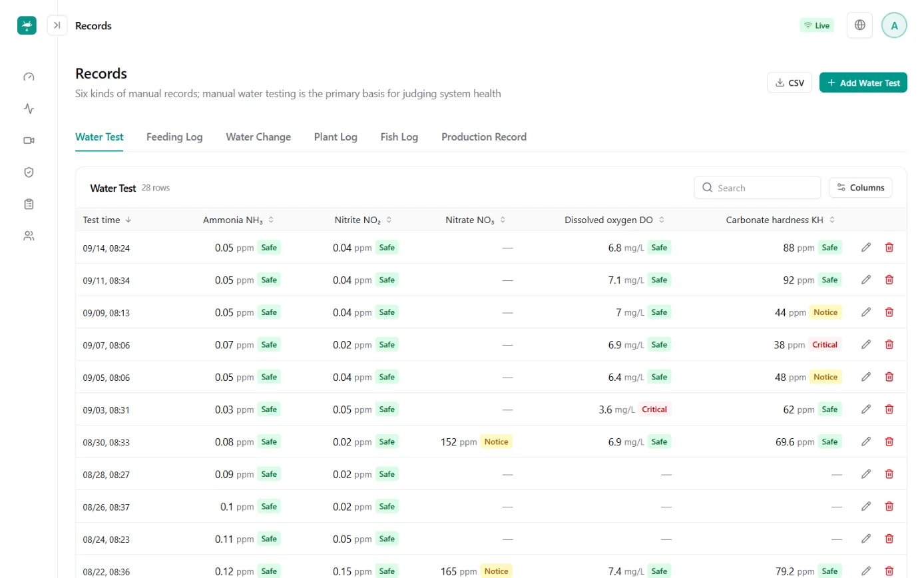Click the app logo icon
The height and width of the screenshot is (578, 924).
(27, 25)
